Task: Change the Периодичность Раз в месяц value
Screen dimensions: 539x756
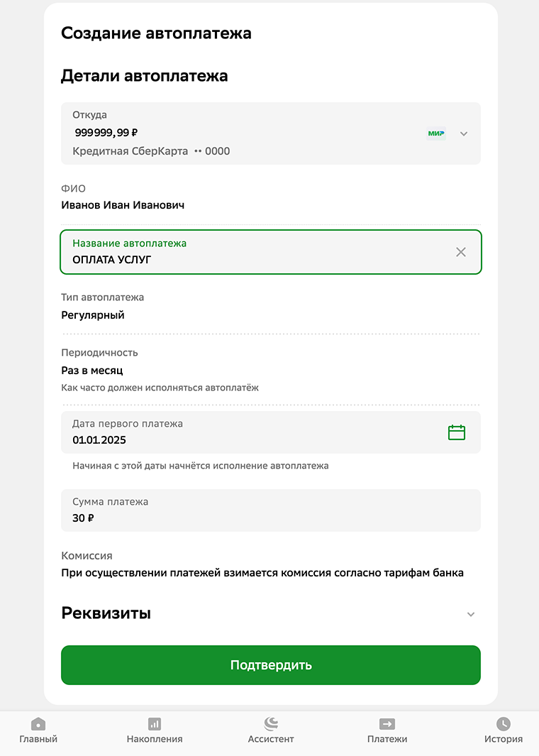Action: [x=92, y=371]
